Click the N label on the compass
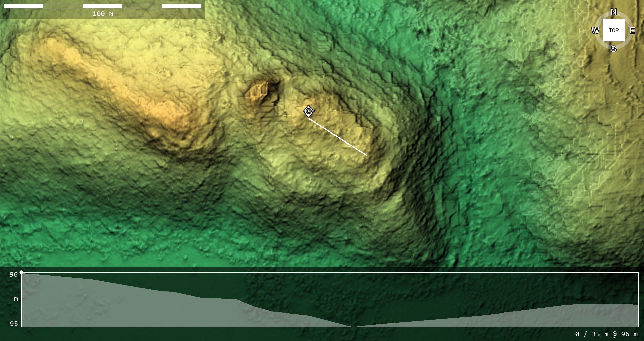Image resolution: width=644 pixels, height=341 pixels. point(613,12)
